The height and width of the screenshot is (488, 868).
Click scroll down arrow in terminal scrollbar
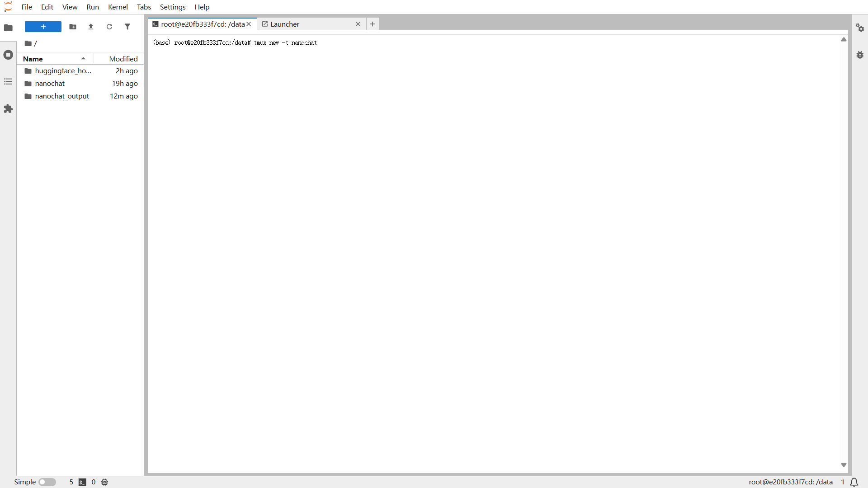point(844,465)
